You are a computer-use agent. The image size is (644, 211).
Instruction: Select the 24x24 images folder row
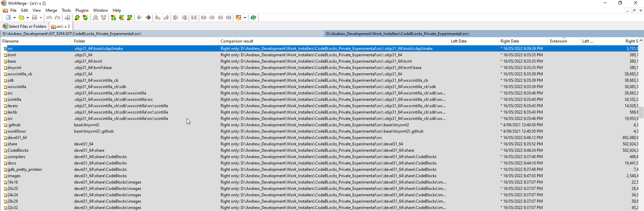click(x=320, y=195)
